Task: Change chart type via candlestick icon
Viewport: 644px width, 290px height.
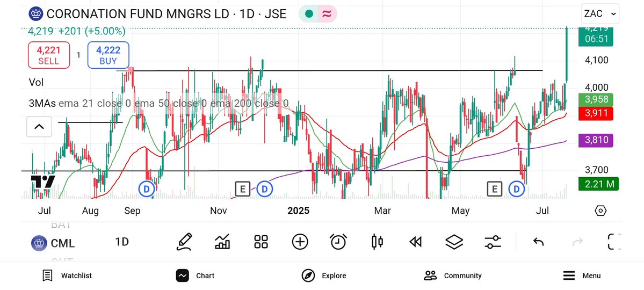Action: click(377, 242)
